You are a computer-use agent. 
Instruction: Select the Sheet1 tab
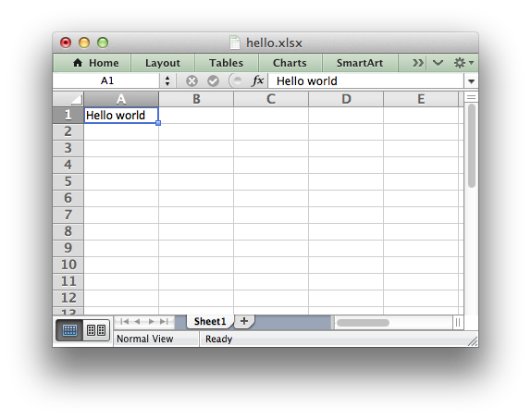(210, 321)
